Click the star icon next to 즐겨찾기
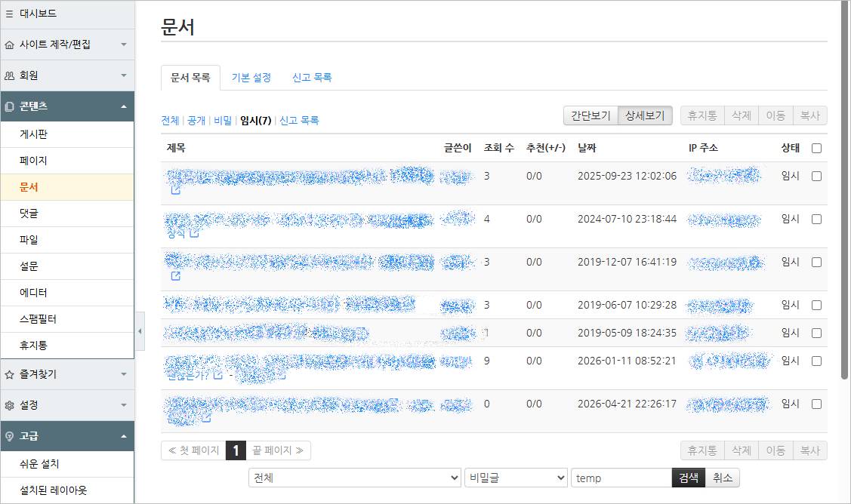This screenshot has width=851, height=504. (x=9, y=374)
